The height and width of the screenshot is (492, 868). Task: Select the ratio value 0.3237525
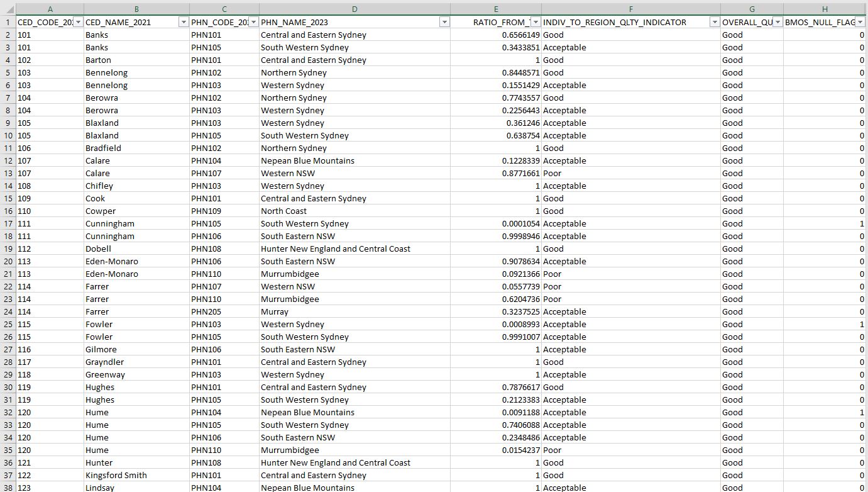point(496,311)
